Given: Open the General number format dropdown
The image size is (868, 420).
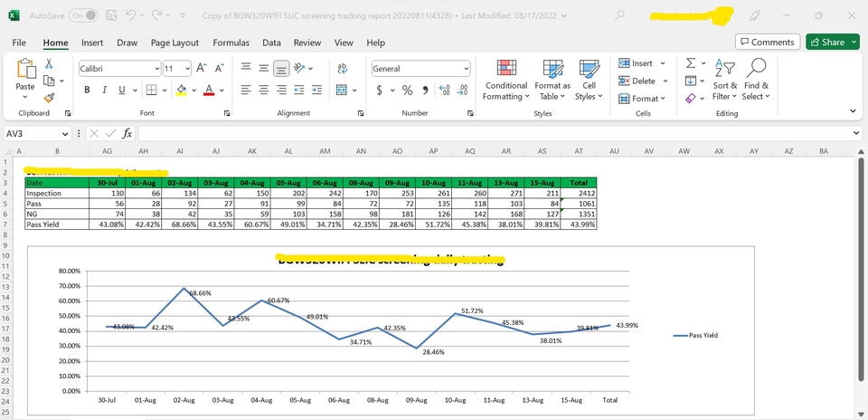Looking at the screenshot, I should pyautogui.click(x=466, y=69).
